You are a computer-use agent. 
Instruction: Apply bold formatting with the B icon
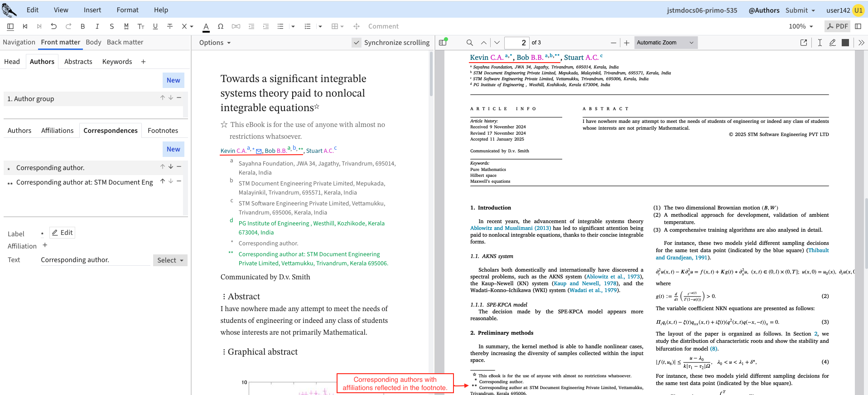coord(82,26)
